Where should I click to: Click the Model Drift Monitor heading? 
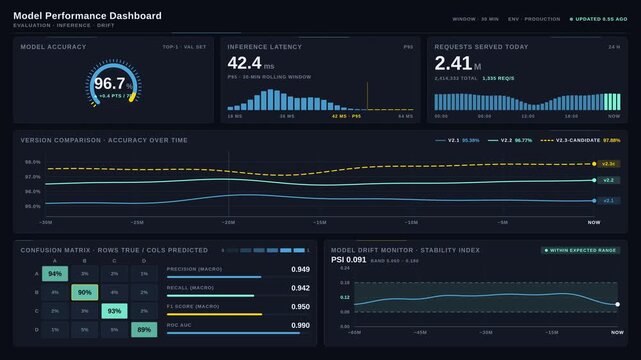[x=405, y=250]
